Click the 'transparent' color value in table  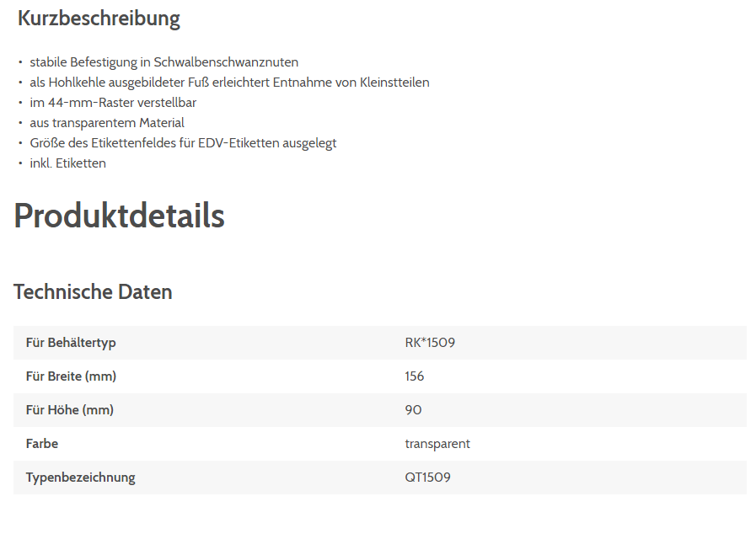point(437,444)
